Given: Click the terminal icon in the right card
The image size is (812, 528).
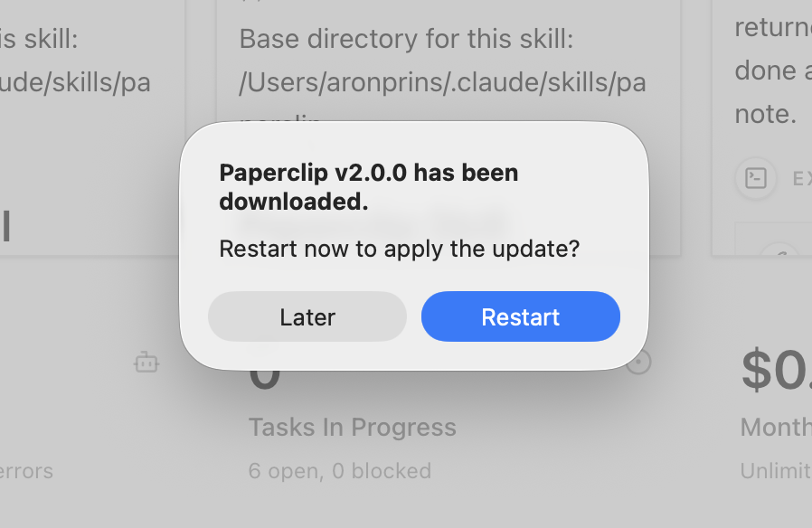Looking at the screenshot, I should (756, 178).
